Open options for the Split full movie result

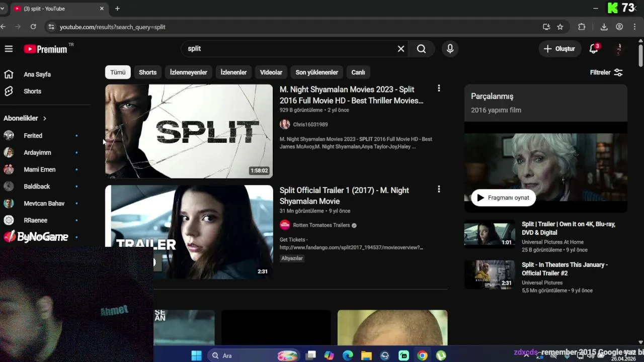tap(439, 88)
